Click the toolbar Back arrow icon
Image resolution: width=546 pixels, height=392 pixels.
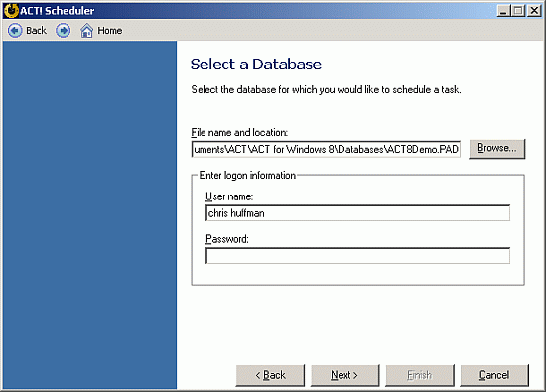click(x=15, y=31)
